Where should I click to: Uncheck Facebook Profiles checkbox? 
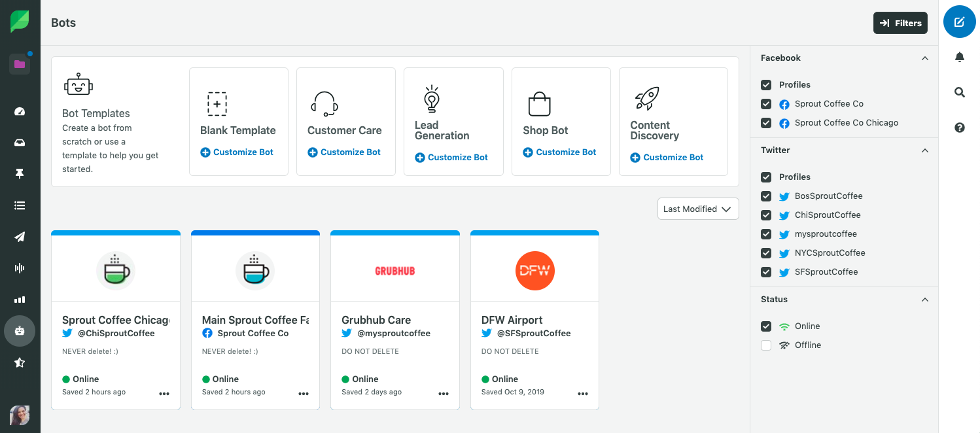(766, 85)
